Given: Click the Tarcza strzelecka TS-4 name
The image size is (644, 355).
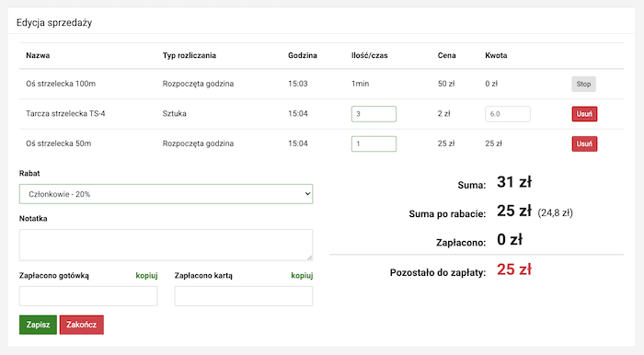Looking at the screenshot, I should point(65,114).
